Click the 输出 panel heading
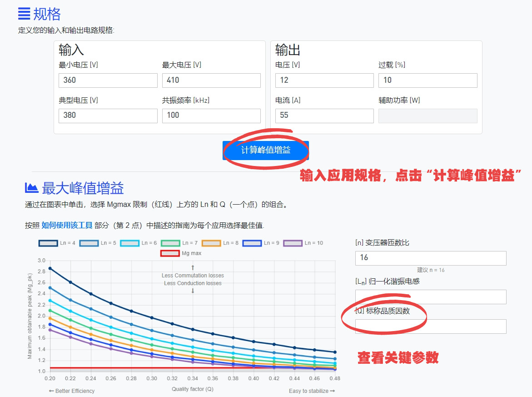Image resolution: width=532 pixels, height=397 pixels. [x=288, y=50]
